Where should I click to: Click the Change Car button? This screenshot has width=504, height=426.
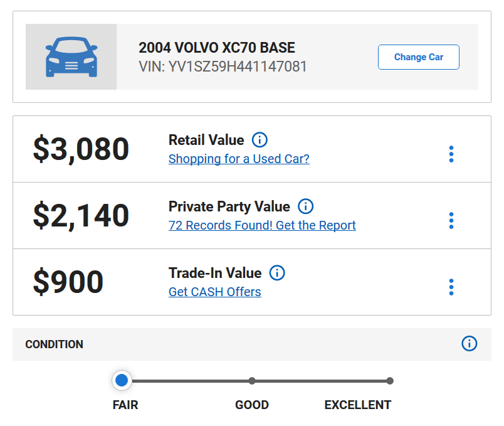[418, 56]
